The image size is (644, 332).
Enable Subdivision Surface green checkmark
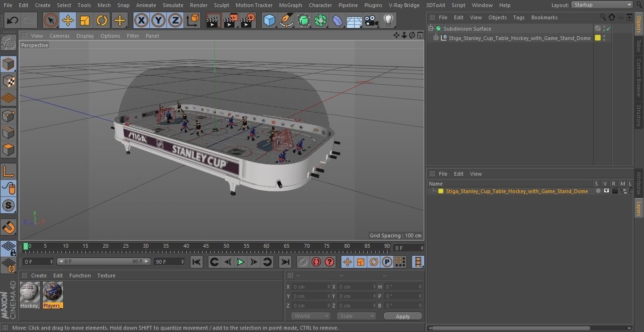coord(608,28)
